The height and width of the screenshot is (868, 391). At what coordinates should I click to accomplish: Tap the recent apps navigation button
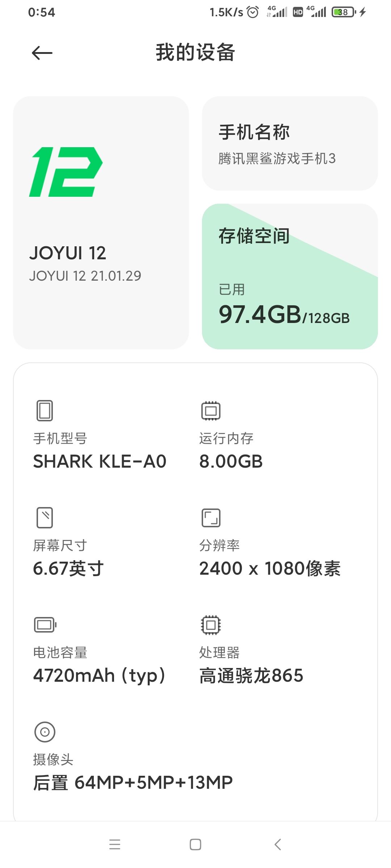pos(115,844)
